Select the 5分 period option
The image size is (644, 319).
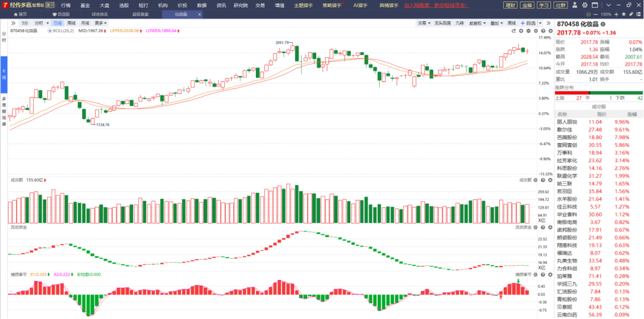(24, 23)
